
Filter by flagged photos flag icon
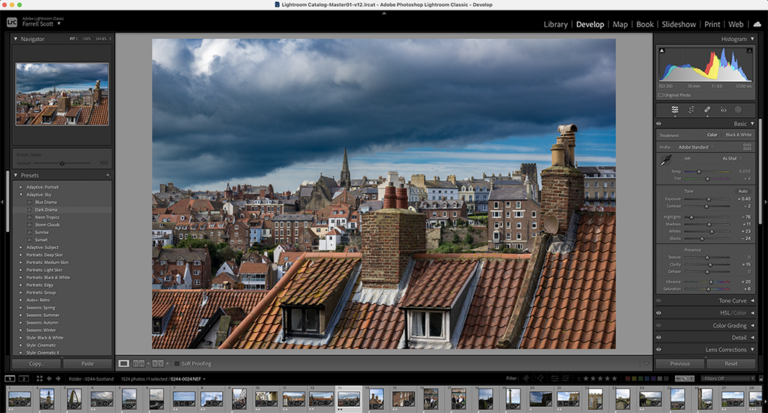[527, 378]
